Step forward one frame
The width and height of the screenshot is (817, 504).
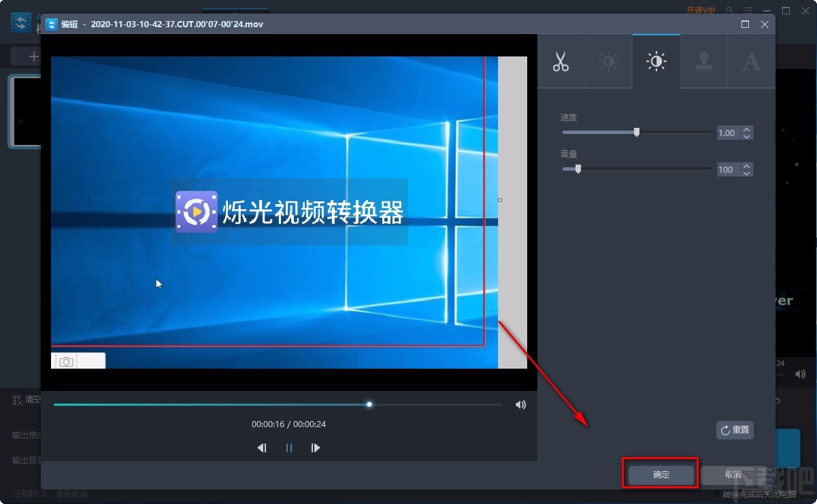pyautogui.click(x=315, y=448)
